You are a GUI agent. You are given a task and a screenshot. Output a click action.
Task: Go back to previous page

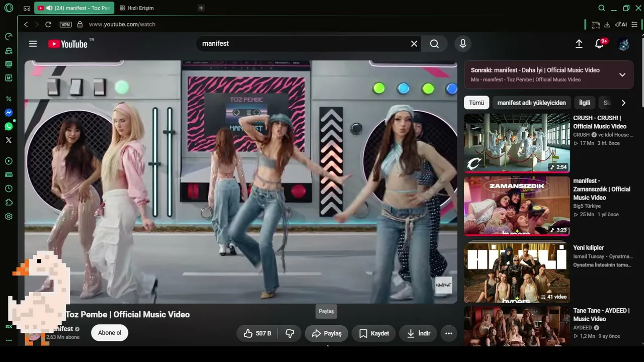pyautogui.click(x=26, y=24)
